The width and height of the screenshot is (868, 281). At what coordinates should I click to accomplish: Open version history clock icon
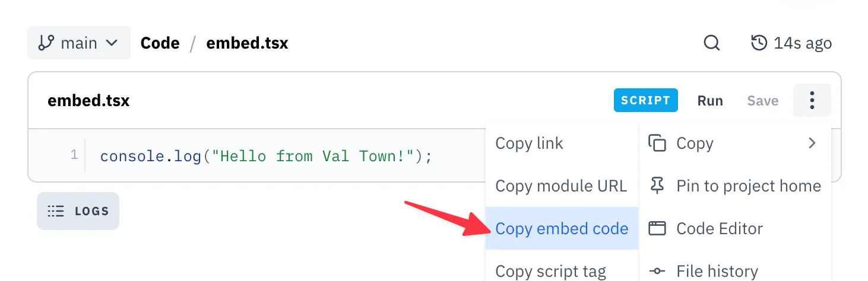click(759, 43)
